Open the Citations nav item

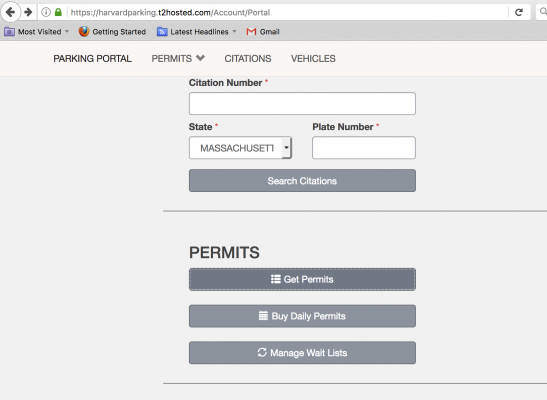(248, 59)
